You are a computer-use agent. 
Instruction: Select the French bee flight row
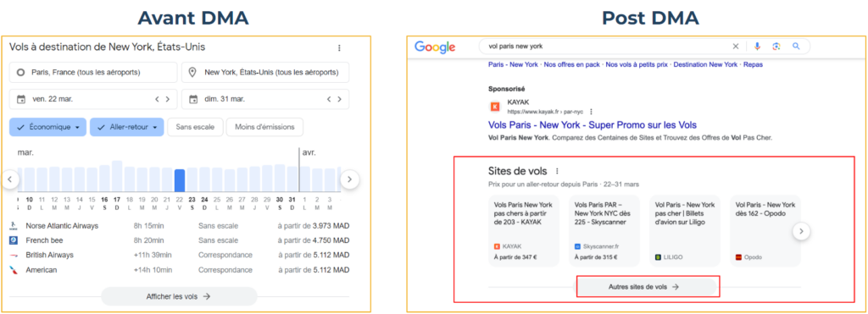pyautogui.click(x=180, y=240)
